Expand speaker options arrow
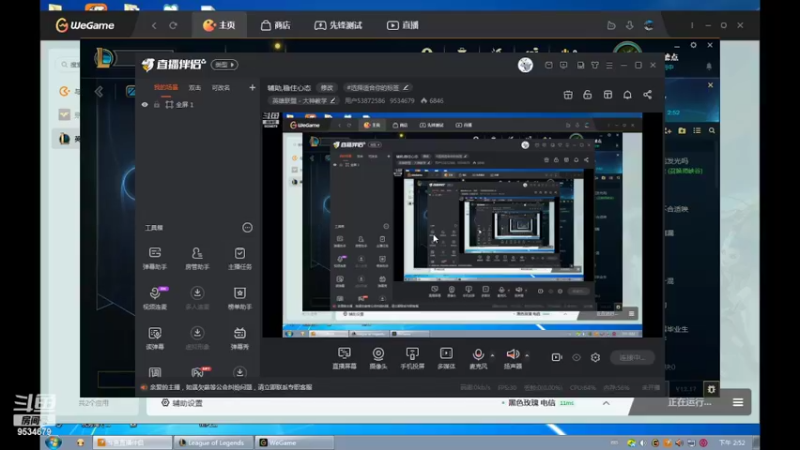The image size is (800, 450). [527, 355]
